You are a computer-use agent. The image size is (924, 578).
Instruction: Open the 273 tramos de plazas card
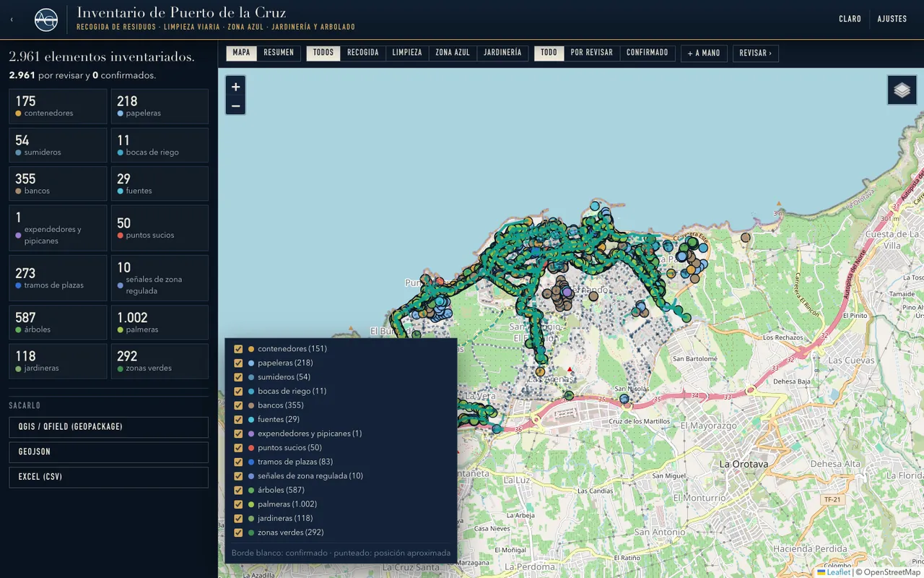[x=58, y=278]
